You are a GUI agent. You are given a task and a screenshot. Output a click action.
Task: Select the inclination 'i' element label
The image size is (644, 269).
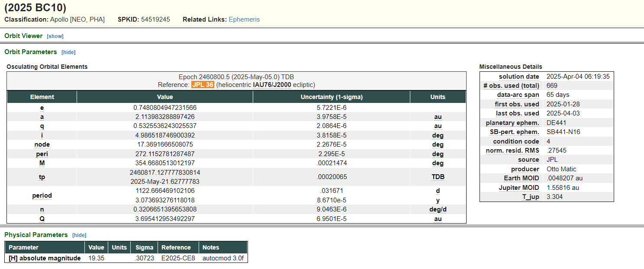(42, 135)
